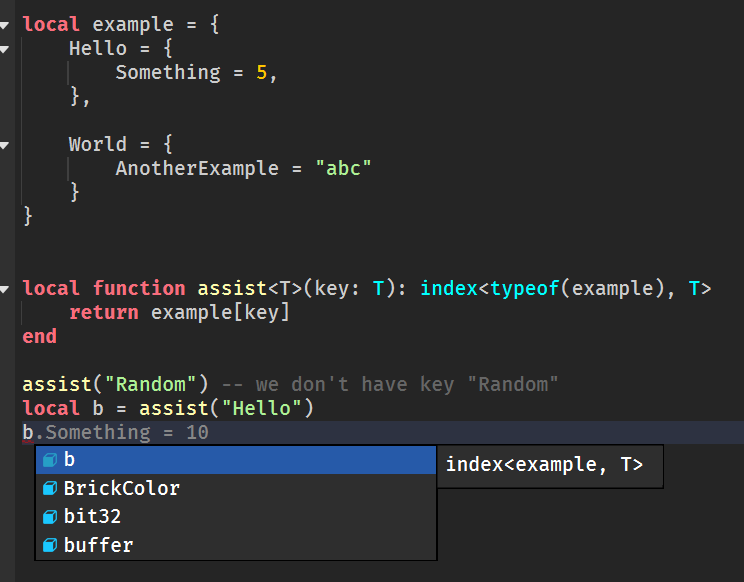Collapse the 'Hello = {' fold arrow

[4, 49]
